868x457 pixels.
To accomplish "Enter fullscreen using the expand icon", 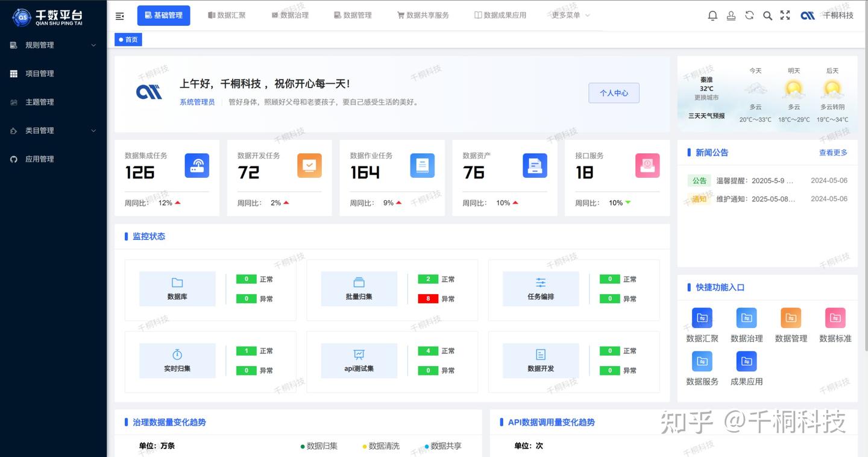I will 785,15.
